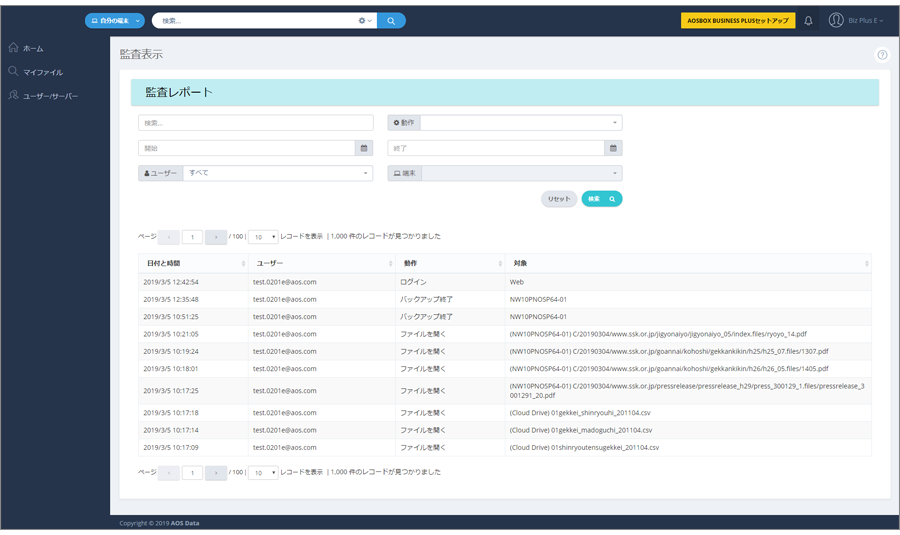The height and width of the screenshot is (535, 900).
Task: Go to the Home sidebar item
Action: [26, 48]
